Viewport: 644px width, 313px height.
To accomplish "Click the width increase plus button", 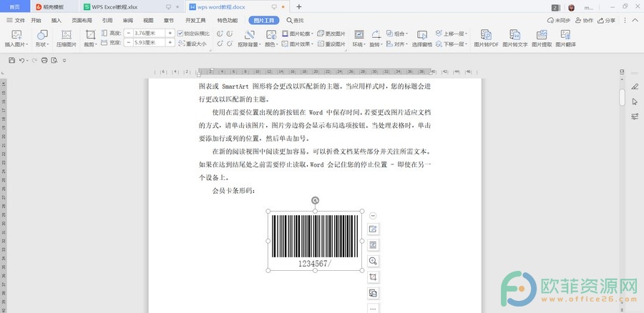I will tap(170, 43).
